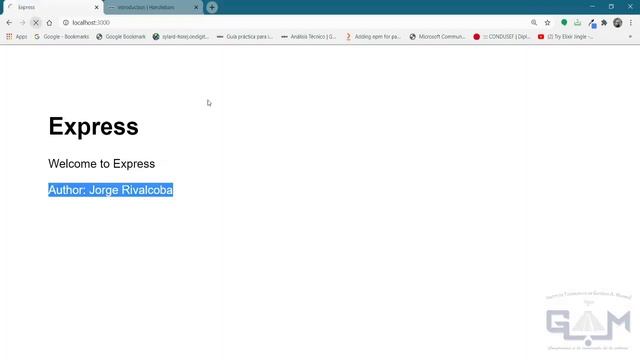Bookmark this page with the star

[x=547, y=23]
